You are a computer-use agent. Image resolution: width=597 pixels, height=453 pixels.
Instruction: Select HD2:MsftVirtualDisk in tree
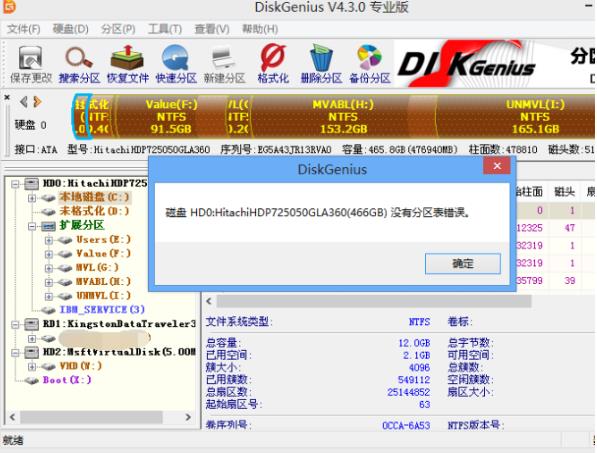[x=119, y=352]
